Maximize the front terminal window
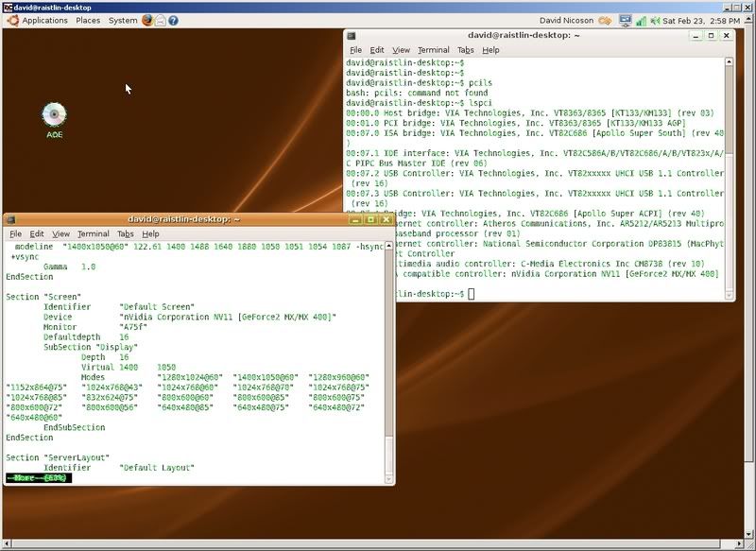This screenshot has width=756, height=551. click(370, 219)
